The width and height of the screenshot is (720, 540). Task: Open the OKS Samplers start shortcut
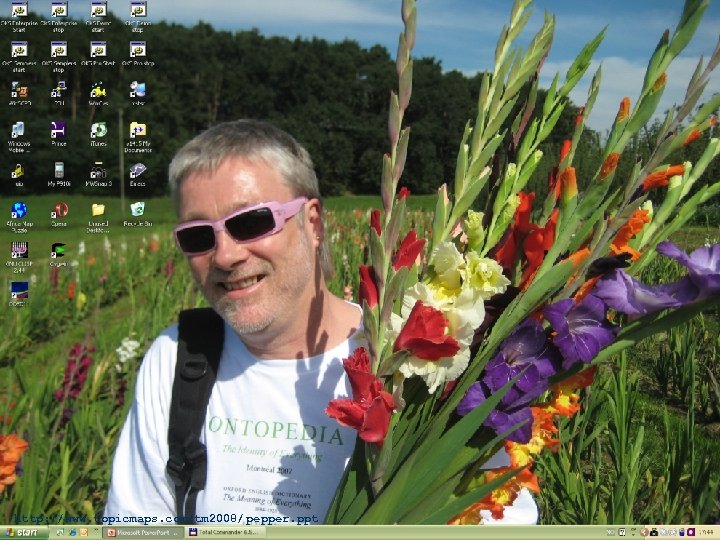coord(19,57)
